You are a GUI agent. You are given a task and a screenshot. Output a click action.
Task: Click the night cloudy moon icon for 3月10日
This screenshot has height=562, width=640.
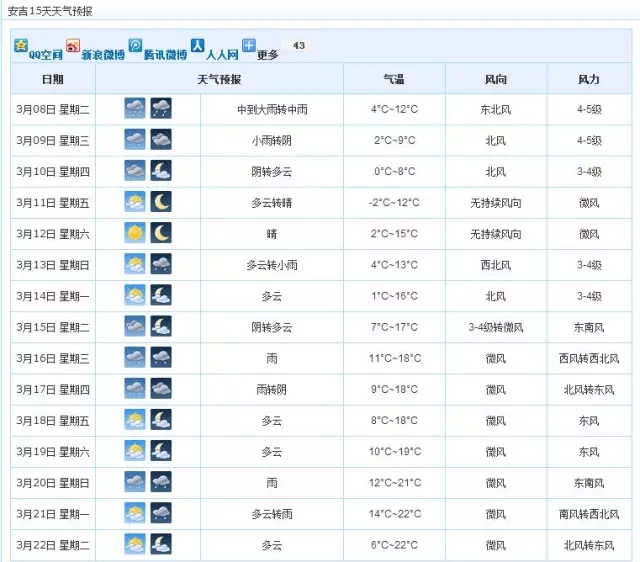click(161, 170)
